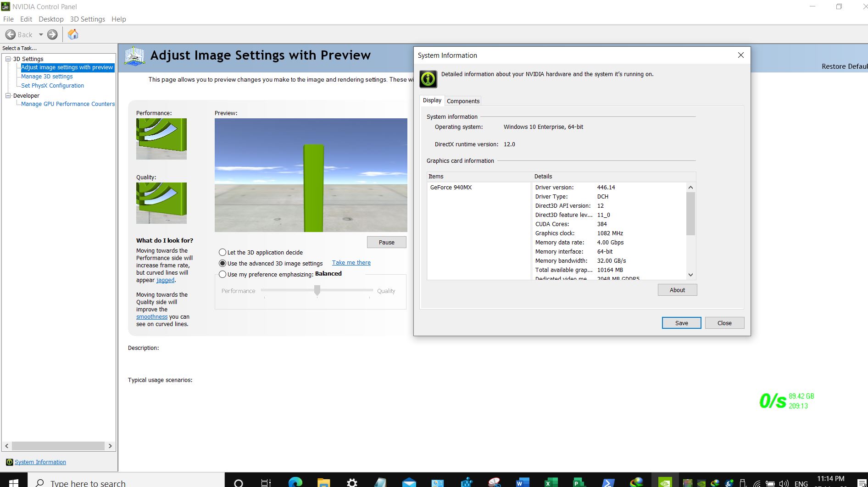The image size is (868, 487).
Task: Select Use my preference emphasizing option
Action: (x=223, y=274)
